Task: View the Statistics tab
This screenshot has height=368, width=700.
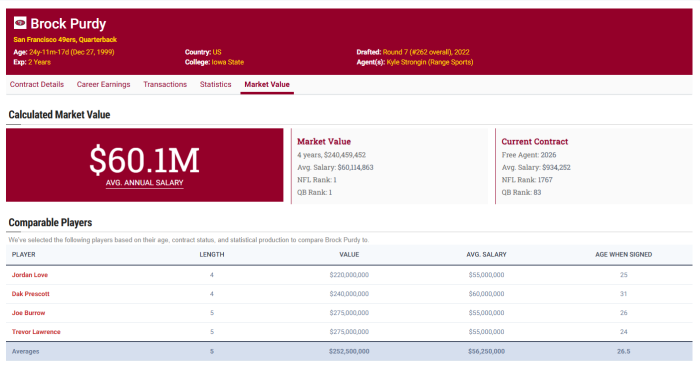Action: (x=216, y=84)
